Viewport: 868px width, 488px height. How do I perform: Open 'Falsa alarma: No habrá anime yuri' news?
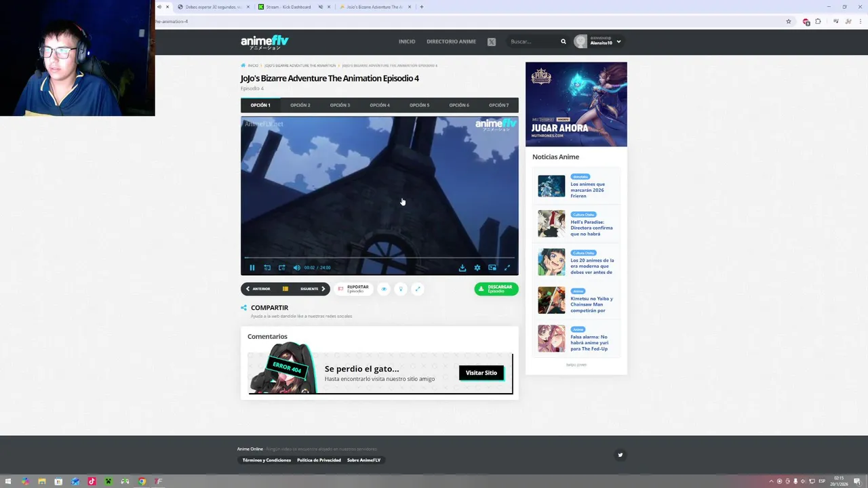point(589,343)
